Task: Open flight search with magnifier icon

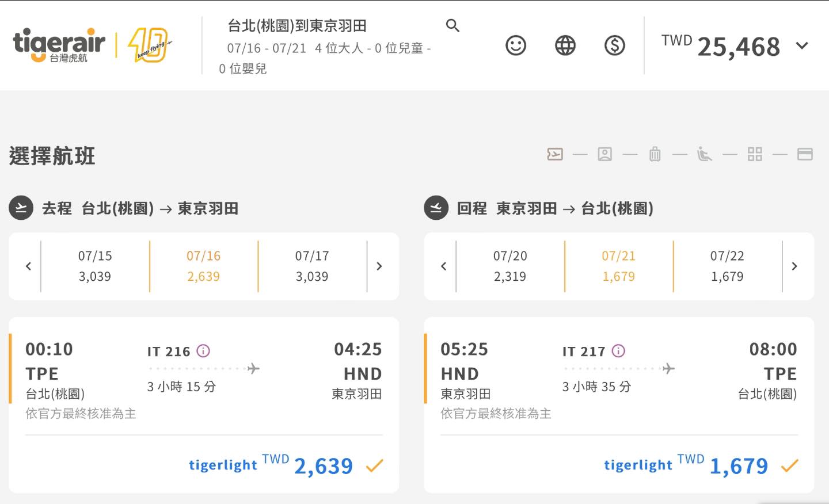Action: (x=452, y=26)
